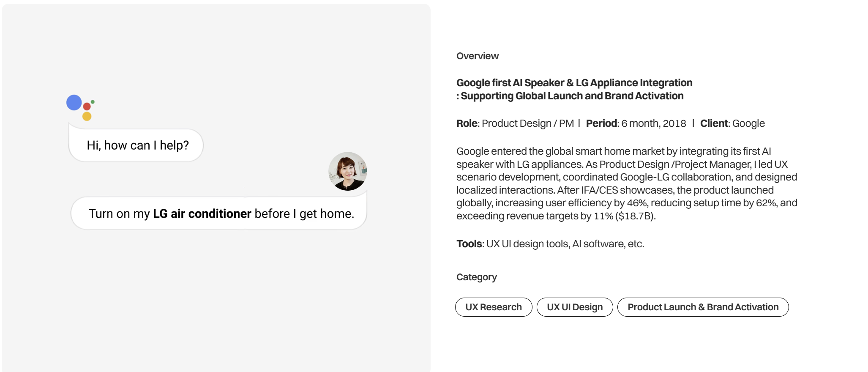Click the Category heading

pos(476,277)
